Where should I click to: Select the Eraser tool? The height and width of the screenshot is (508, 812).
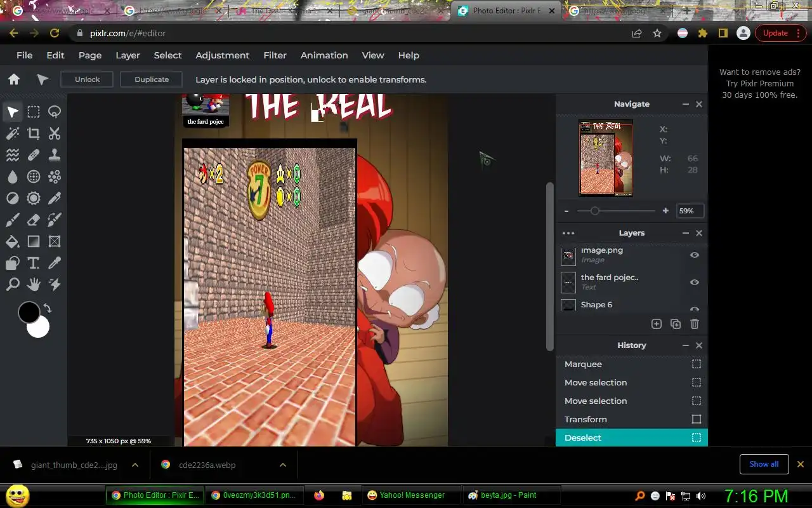point(34,220)
